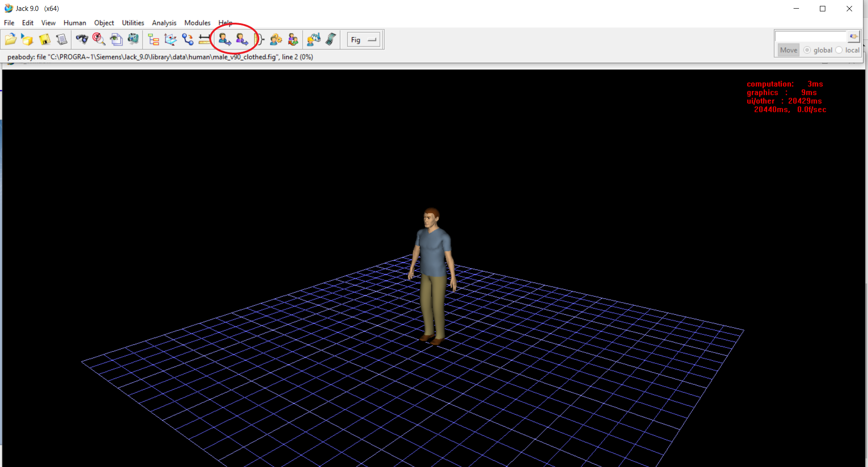
Task: Click the human with gear icon
Action: [x=276, y=40]
